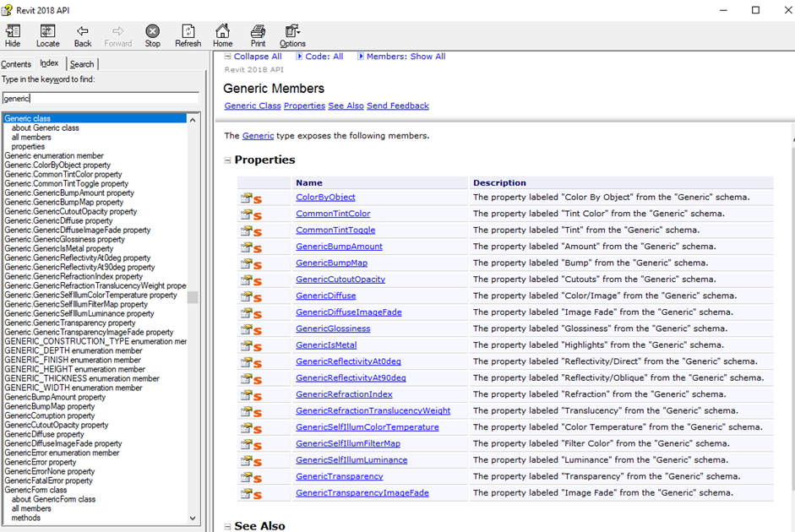Click the Locate toolbar icon
The height and width of the screenshot is (532, 795).
coord(47,35)
